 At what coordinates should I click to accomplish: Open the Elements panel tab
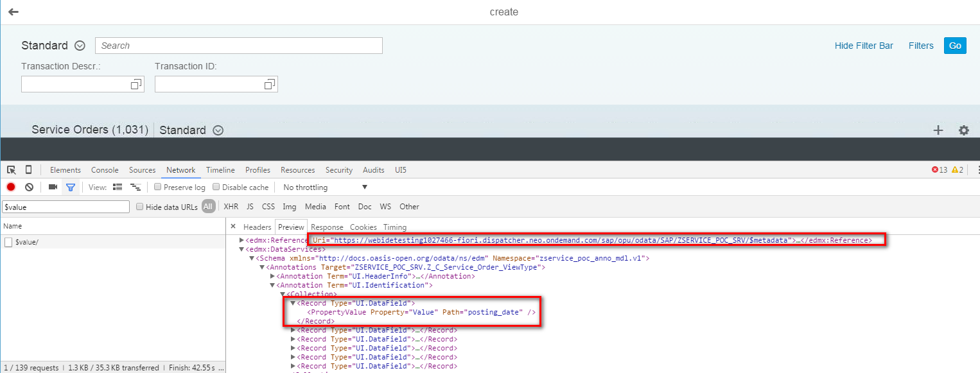[x=66, y=170]
